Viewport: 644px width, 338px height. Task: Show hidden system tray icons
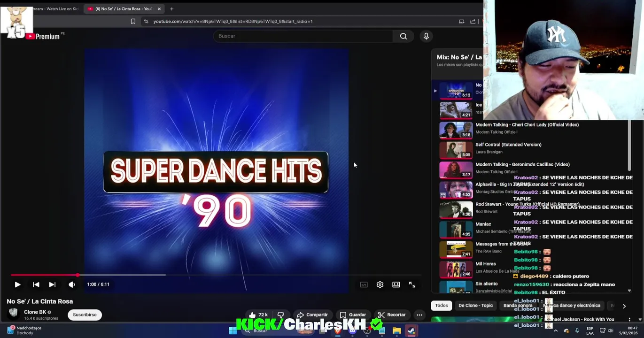point(556,330)
